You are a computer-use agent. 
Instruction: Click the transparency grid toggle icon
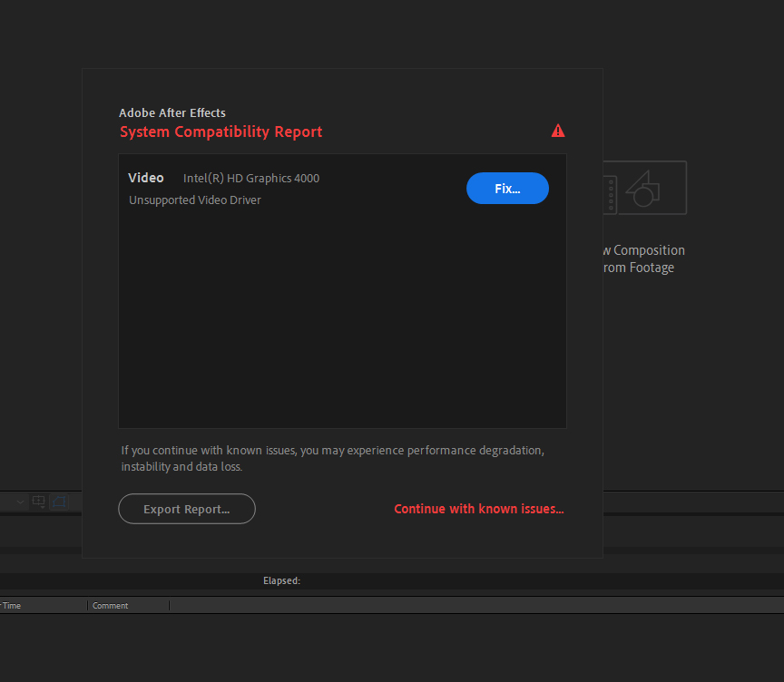pos(59,502)
